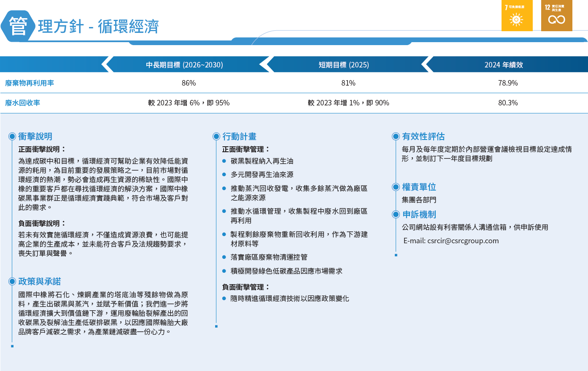The image size is (588, 371).
Task: Open the csrcir@csrcgroup.com email address
Action: click(x=463, y=241)
